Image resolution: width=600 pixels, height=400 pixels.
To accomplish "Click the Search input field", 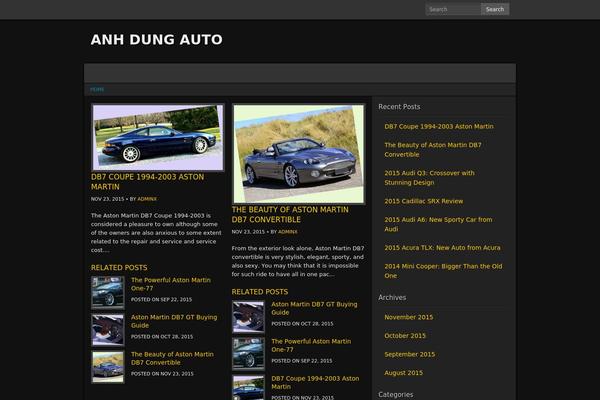I will point(453,9).
